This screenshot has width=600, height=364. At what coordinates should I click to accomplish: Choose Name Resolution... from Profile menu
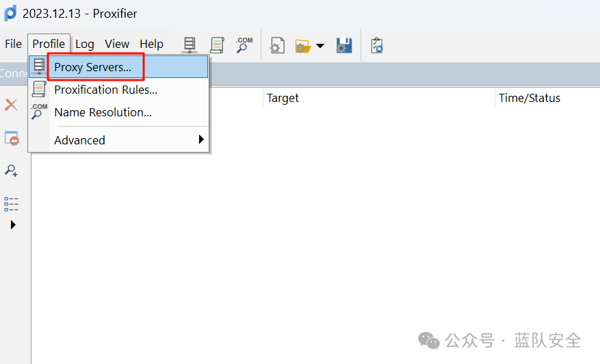pyautogui.click(x=118, y=112)
